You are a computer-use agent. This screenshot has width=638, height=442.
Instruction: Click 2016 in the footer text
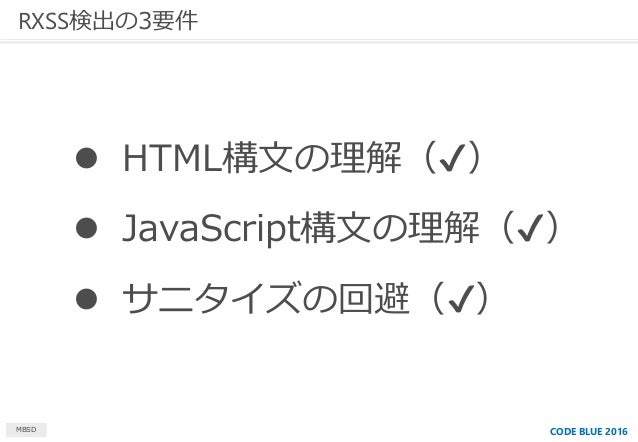[x=616, y=431]
